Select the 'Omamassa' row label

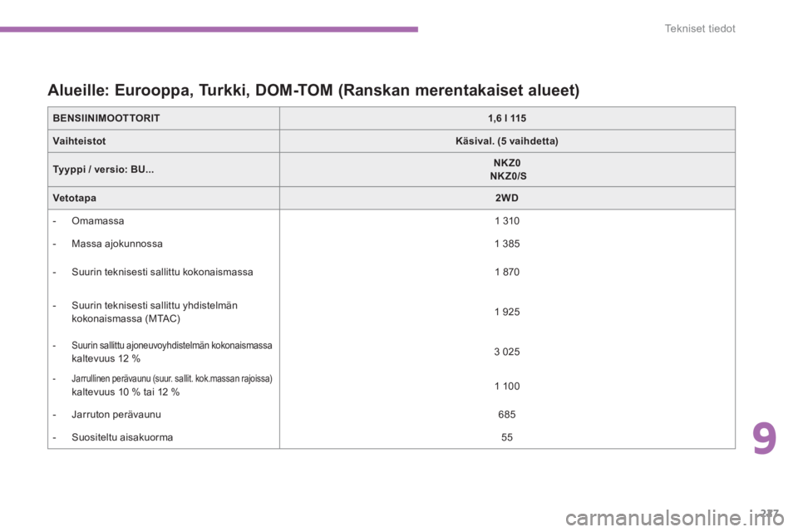point(98,221)
